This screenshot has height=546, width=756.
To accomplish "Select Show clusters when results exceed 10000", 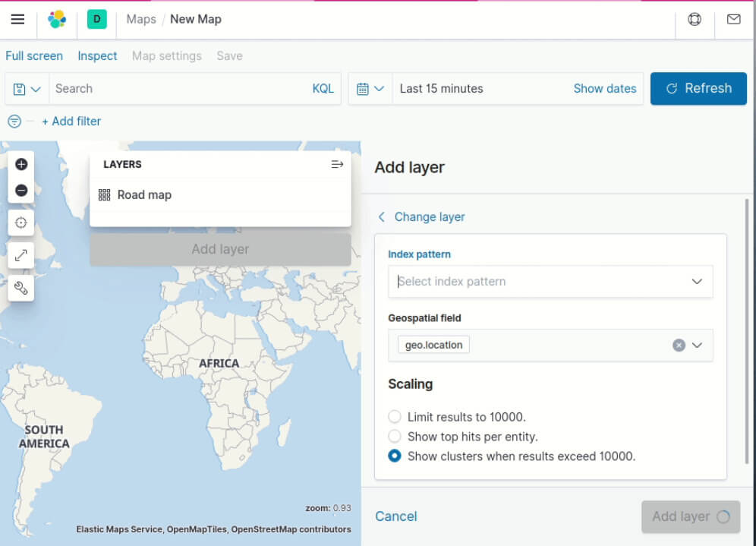I will [395, 456].
